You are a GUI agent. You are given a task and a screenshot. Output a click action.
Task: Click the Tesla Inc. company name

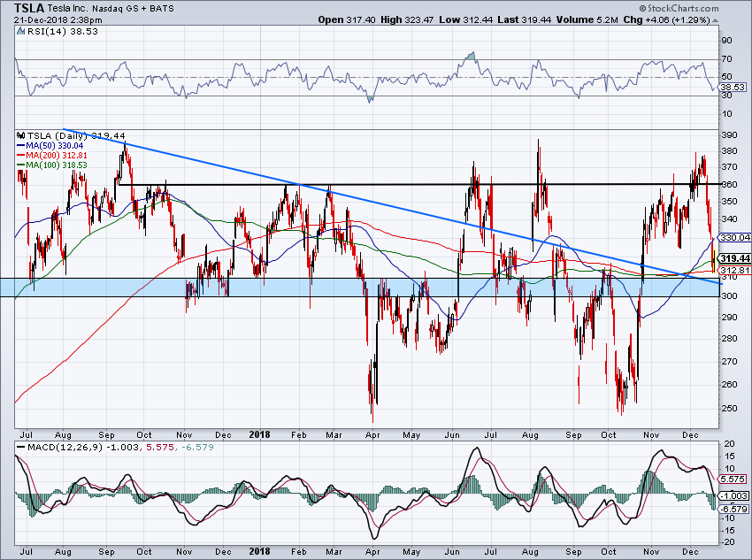67,9
